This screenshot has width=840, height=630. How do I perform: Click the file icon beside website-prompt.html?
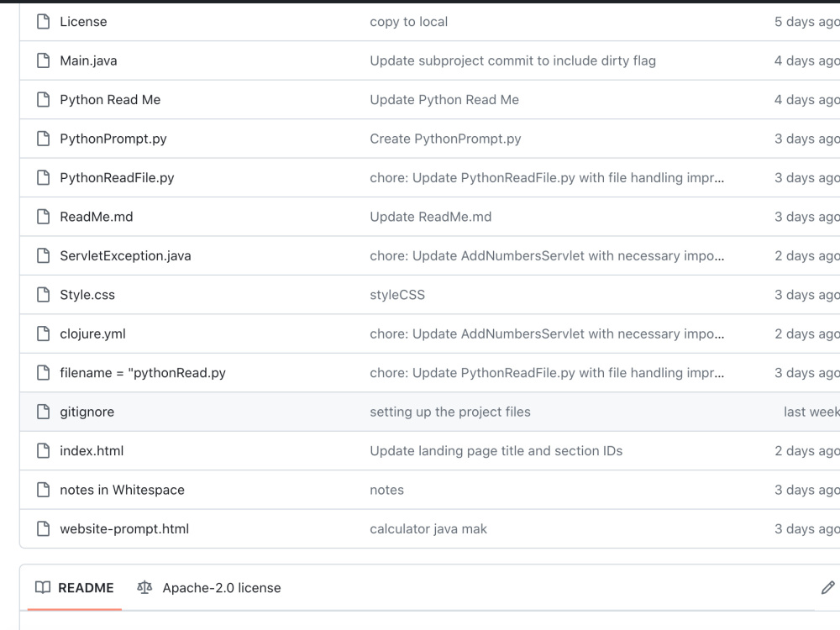tap(44, 528)
